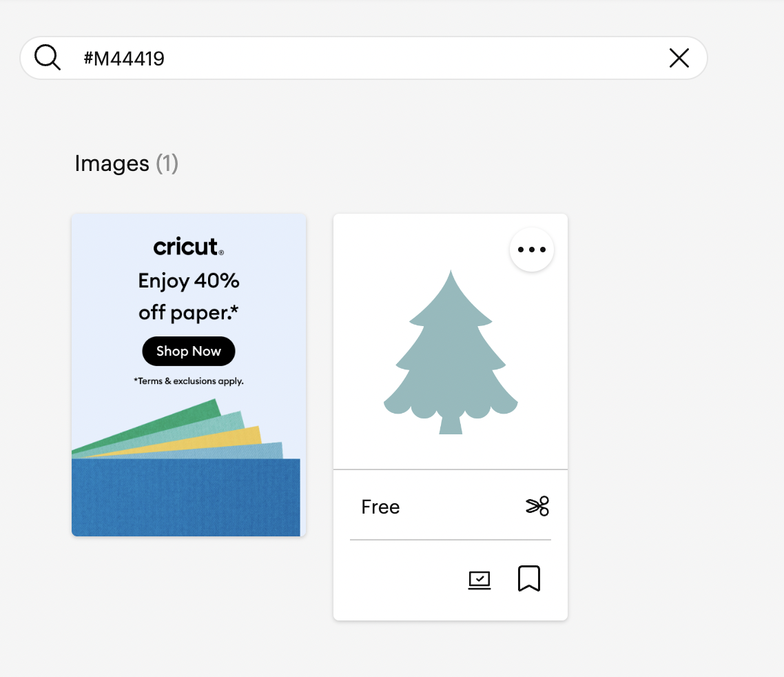784x677 pixels.
Task: Click the scissors cut icon
Action: coord(537,506)
